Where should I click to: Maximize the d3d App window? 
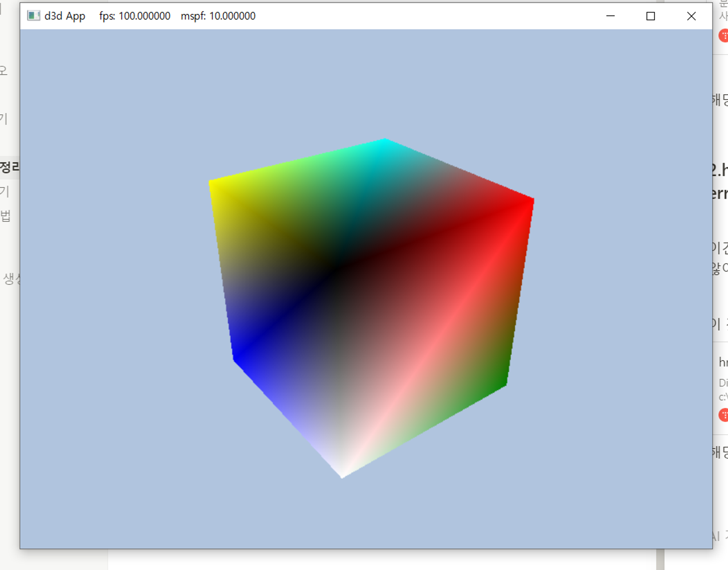pos(650,16)
